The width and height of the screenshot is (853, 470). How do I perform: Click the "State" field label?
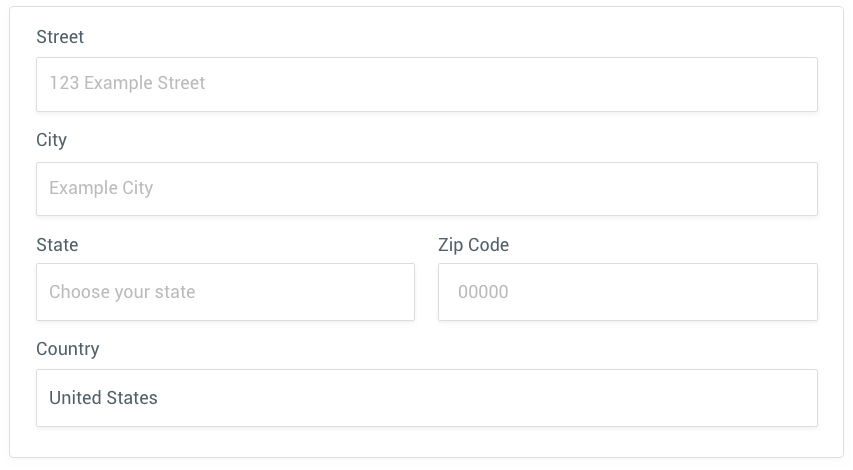pyautogui.click(x=57, y=245)
